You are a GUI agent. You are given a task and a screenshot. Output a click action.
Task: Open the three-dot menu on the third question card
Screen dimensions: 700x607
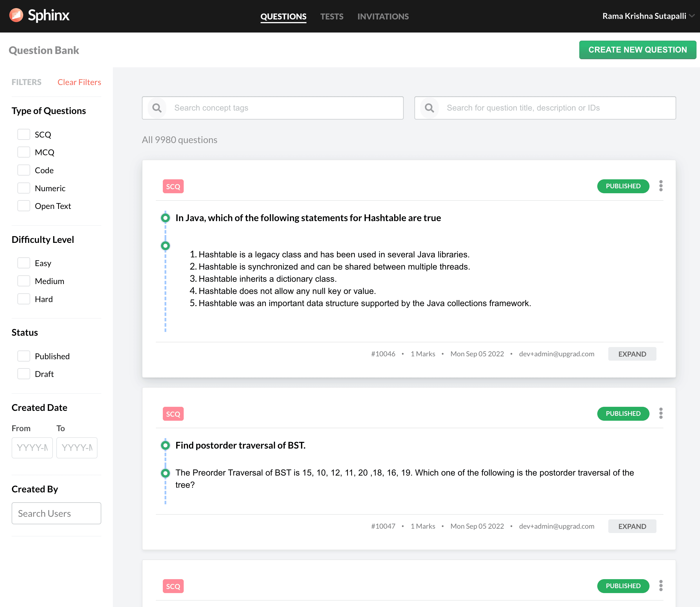pyautogui.click(x=661, y=586)
